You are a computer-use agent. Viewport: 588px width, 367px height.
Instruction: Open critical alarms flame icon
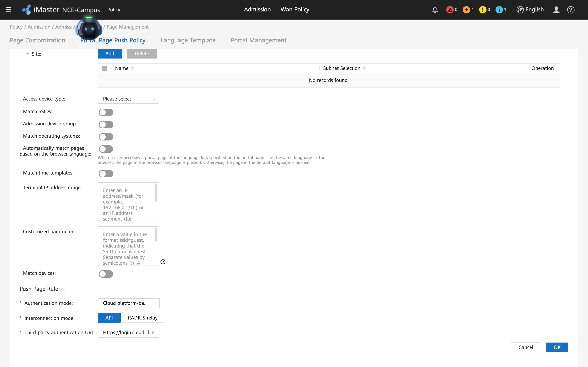(450, 10)
